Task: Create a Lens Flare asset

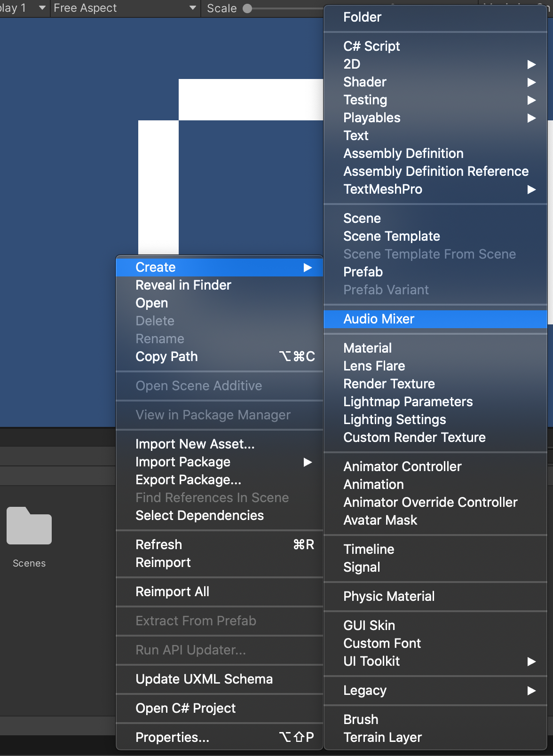Action: coord(435,366)
